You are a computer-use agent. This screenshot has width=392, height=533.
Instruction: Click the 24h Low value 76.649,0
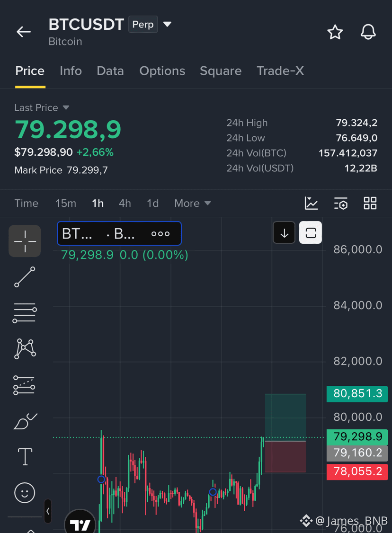pyautogui.click(x=356, y=138)
